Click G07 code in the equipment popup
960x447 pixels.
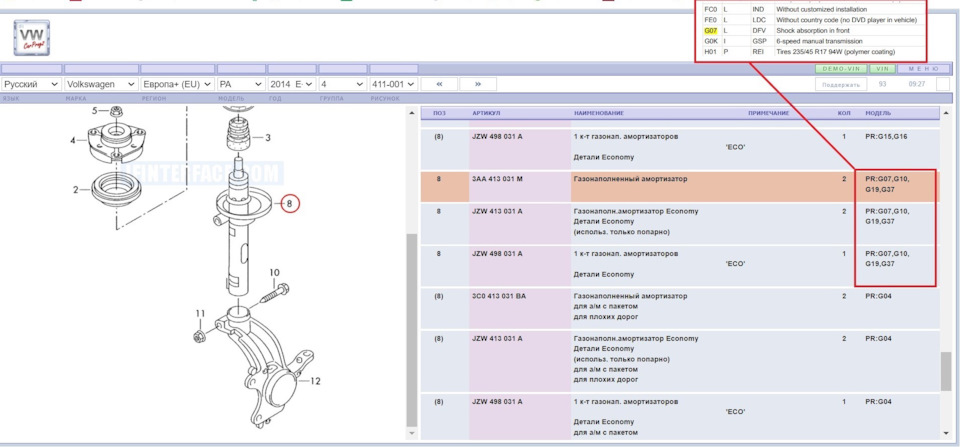[x=710, y=30]
